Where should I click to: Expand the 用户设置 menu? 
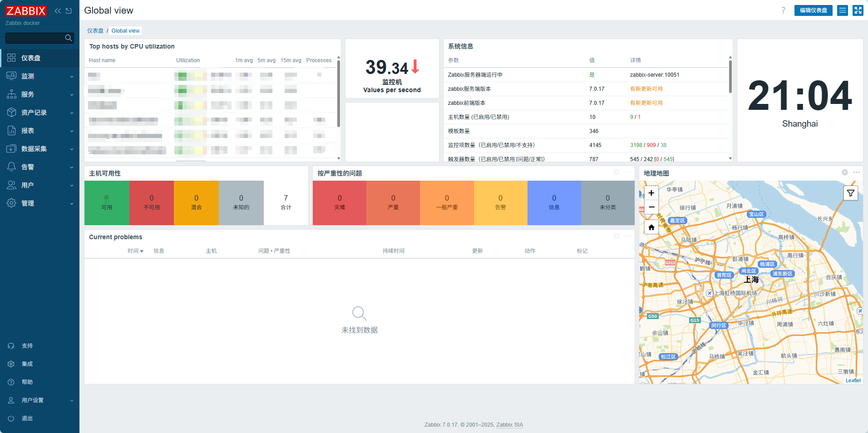click(x=40, y=400)
